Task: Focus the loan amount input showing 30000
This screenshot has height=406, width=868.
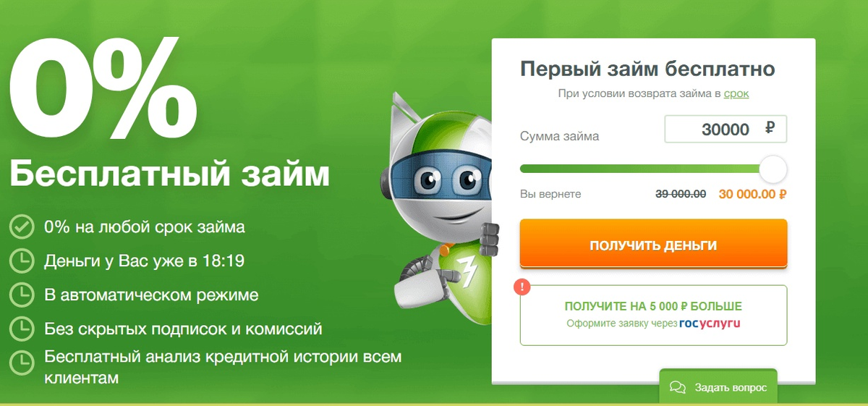Action: coord(726,130)
